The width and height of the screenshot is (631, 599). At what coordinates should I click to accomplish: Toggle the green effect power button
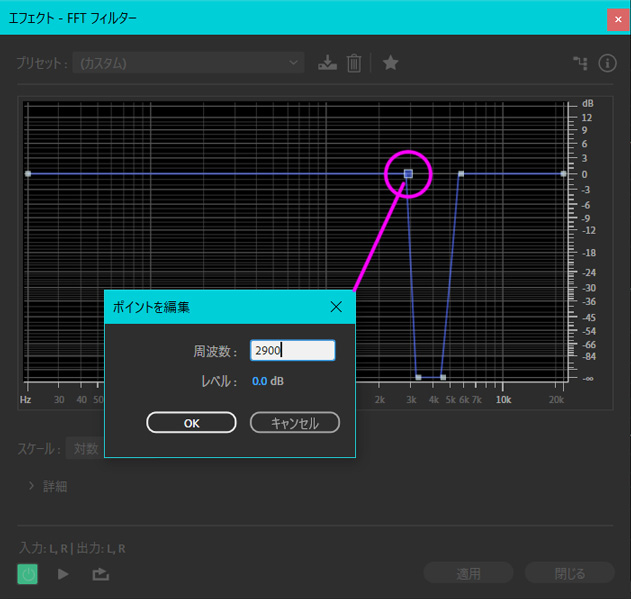tap(28, 574)
